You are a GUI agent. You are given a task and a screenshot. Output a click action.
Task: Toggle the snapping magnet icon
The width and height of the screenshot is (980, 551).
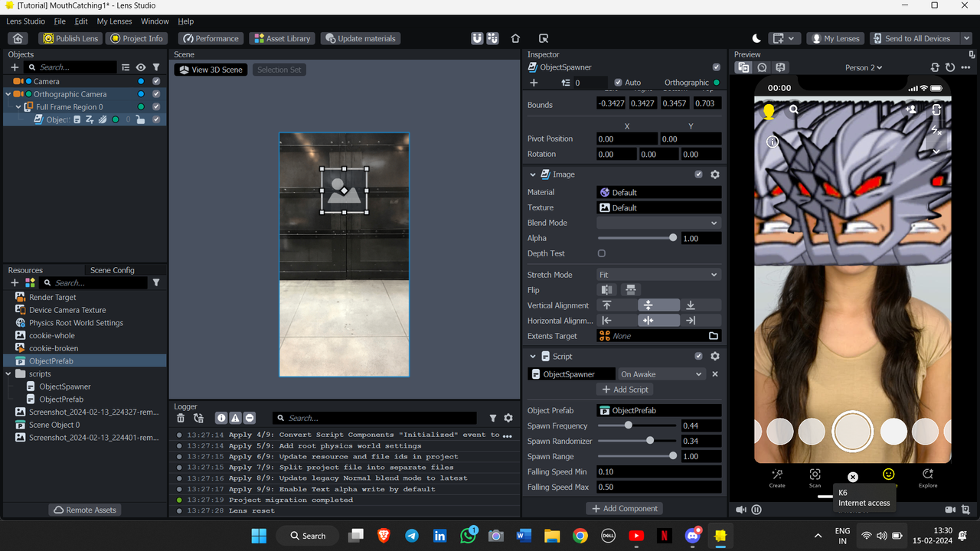477,38
